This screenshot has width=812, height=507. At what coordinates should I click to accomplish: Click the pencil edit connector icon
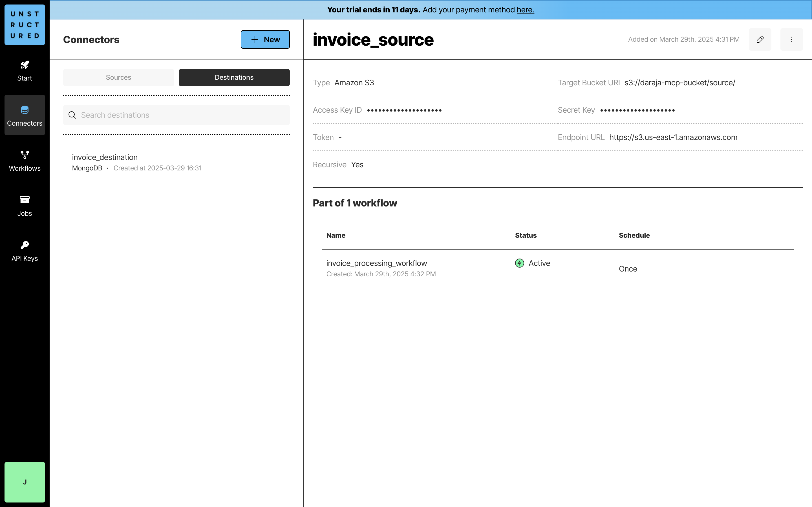(760, 39)
